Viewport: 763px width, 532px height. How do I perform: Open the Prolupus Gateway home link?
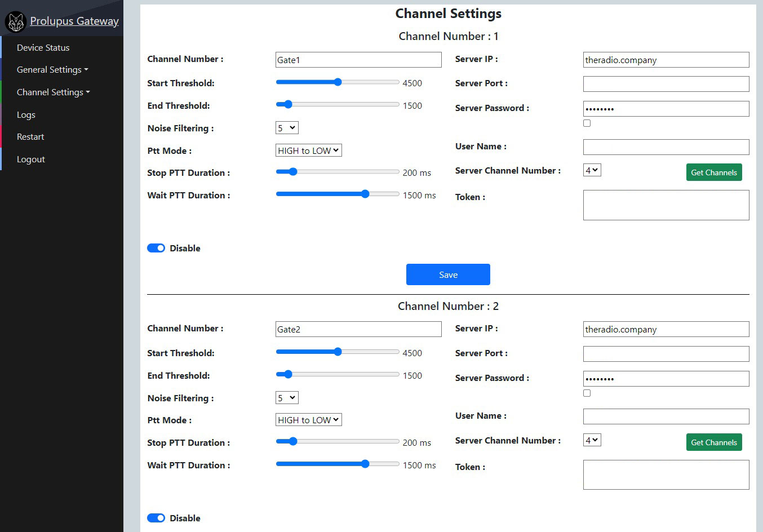click(x=74, y=21)
